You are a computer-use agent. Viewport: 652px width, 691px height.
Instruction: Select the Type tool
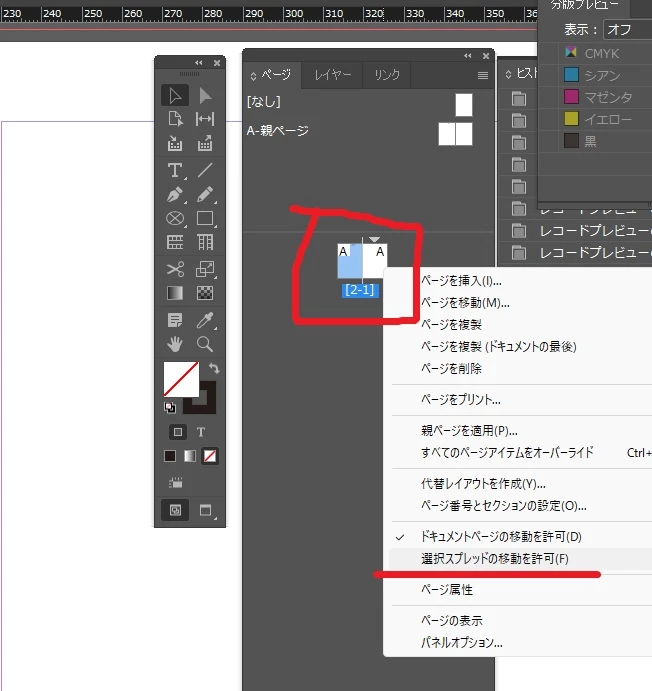tap(175, 170)
